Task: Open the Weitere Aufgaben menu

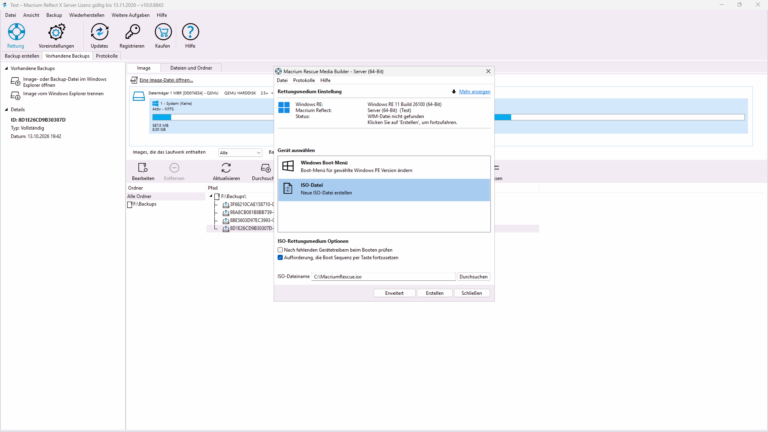Action: [130, 15]
